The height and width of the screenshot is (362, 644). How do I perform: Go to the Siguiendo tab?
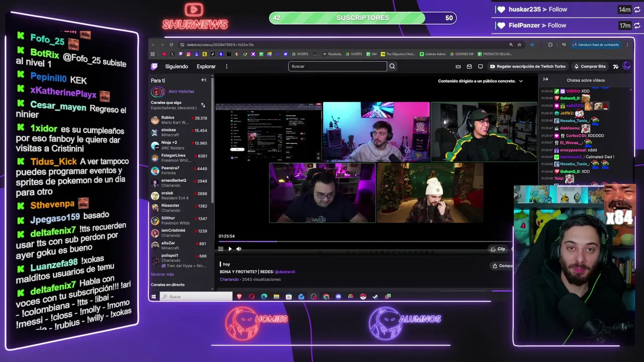(177, 66)
